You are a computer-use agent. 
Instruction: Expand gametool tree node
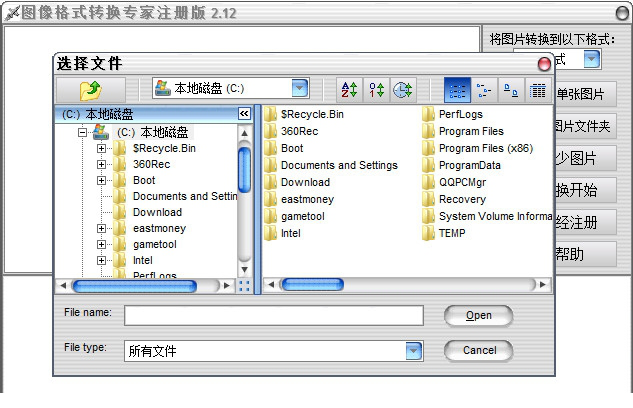[101, 245]
